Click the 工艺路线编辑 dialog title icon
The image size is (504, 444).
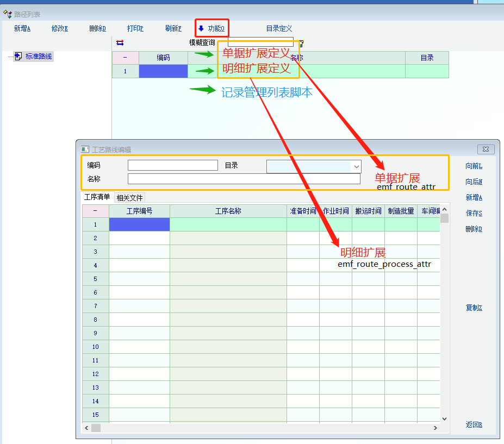click(85, 149)
